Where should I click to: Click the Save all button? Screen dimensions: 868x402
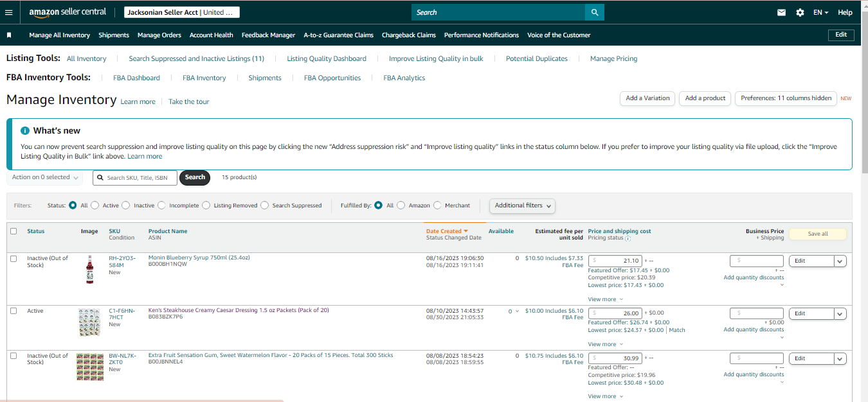(818, 234)
